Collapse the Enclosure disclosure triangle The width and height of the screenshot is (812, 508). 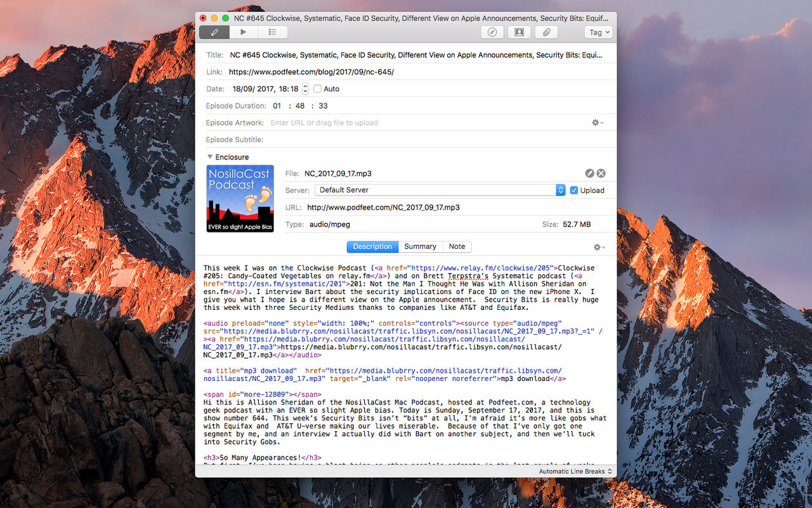pyautogui.click(x=209, y=157)
